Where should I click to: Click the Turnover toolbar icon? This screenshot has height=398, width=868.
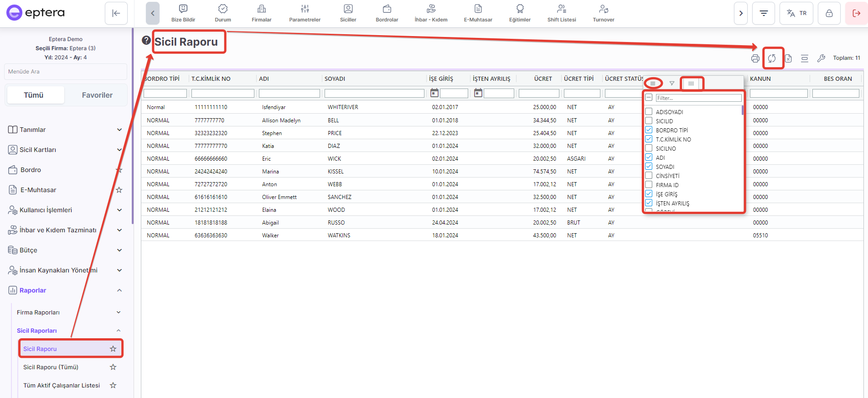coord(603,13)
